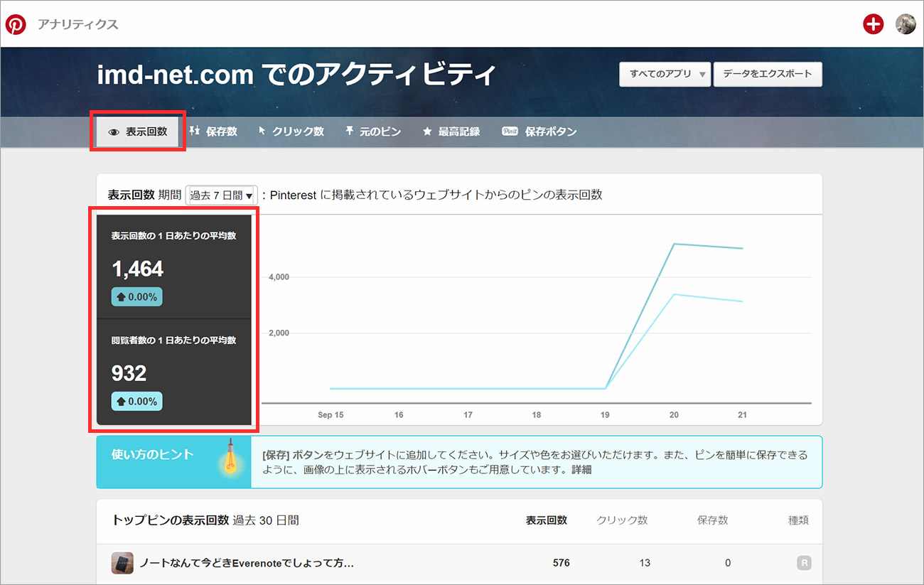924x585 pixels.
Task: Select the 1,464 average impressions card
Action: 174,267
